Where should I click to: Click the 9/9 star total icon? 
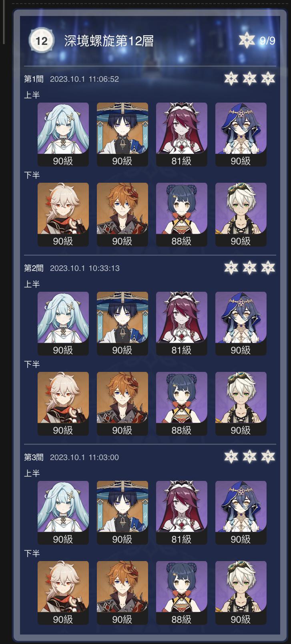247,40
